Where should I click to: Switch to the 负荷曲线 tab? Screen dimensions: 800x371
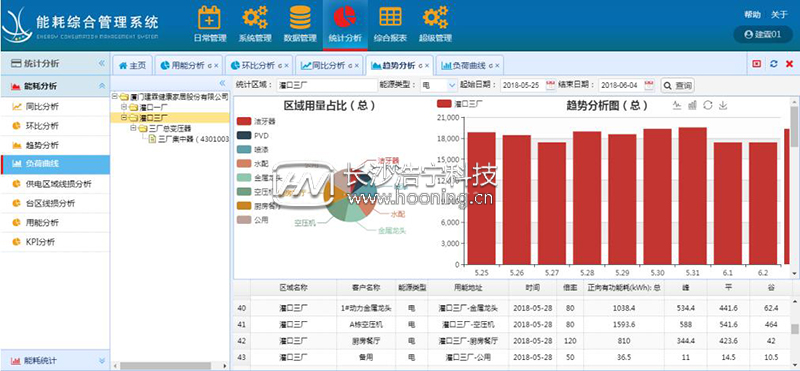(469, 65)
